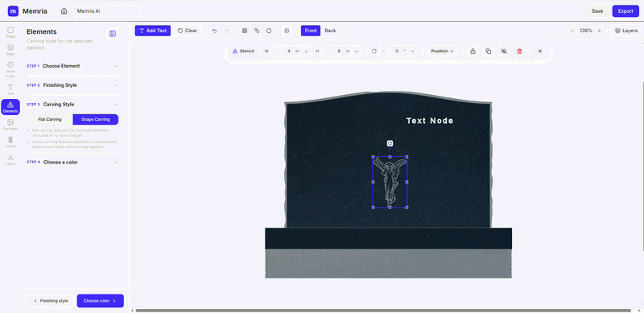Select Flat Carving option
This screenshot has height=313, width=644.
(50, 120)
